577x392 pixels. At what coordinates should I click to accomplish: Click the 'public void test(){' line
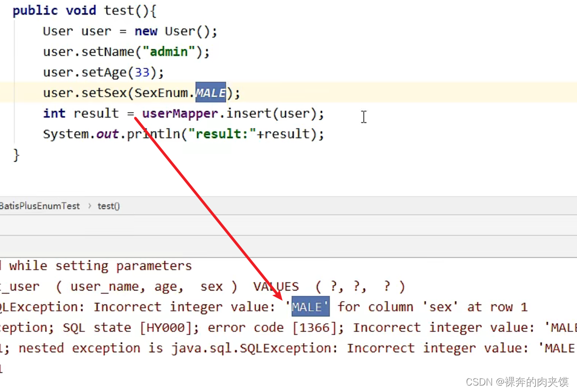coord(85,10)
